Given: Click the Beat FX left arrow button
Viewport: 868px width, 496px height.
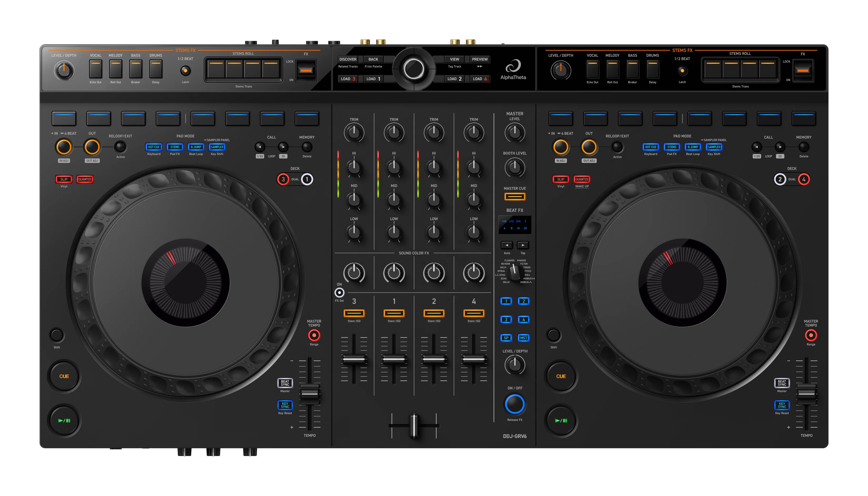Looking at the screenshot, I should pyautogui.click(x=507, y=245).
